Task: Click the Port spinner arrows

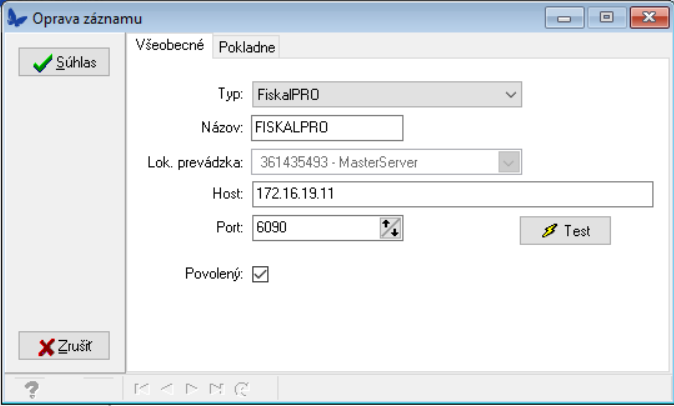Action: (390, 228)
